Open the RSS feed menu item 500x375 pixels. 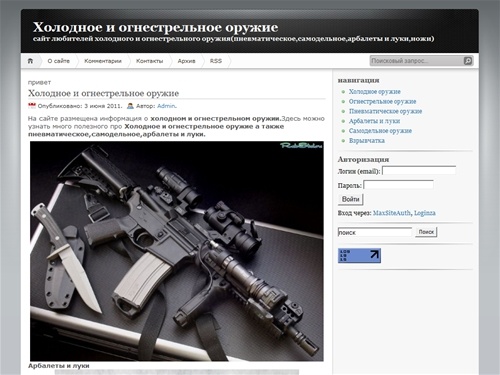tap(216, 61)
